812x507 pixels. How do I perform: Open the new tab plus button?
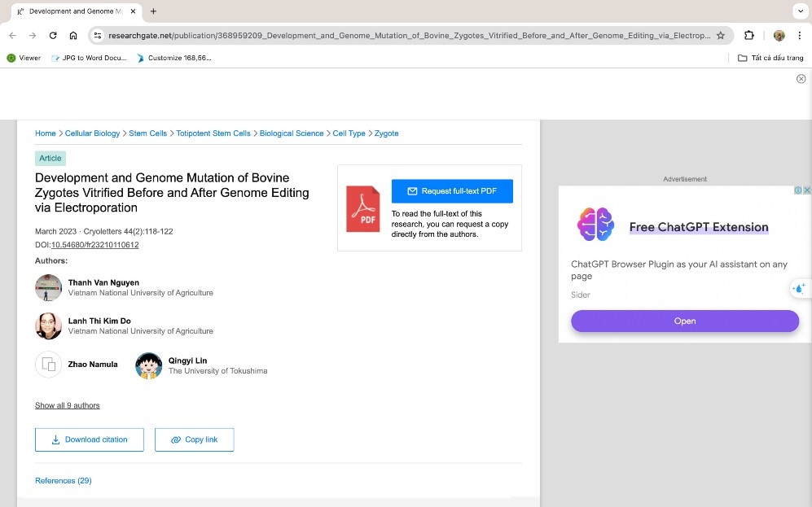[x=153, y=11]
